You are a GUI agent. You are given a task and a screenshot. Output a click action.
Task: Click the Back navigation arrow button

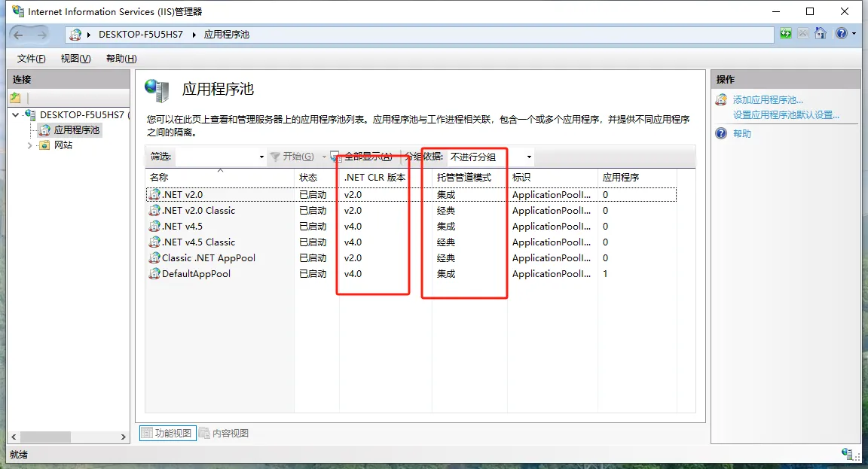click(19, 35)
